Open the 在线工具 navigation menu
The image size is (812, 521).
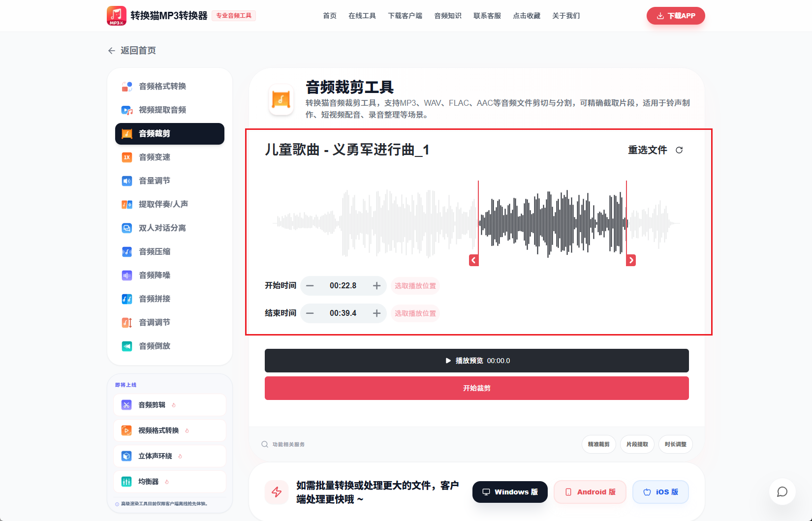[x=362, y=15]
